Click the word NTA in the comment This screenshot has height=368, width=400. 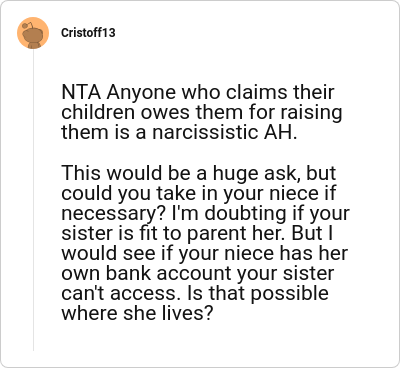click(x=81, y=92)
